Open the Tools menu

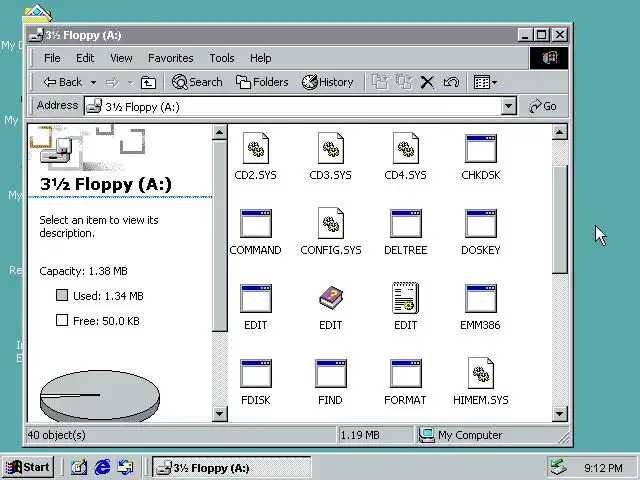(222, 58)
